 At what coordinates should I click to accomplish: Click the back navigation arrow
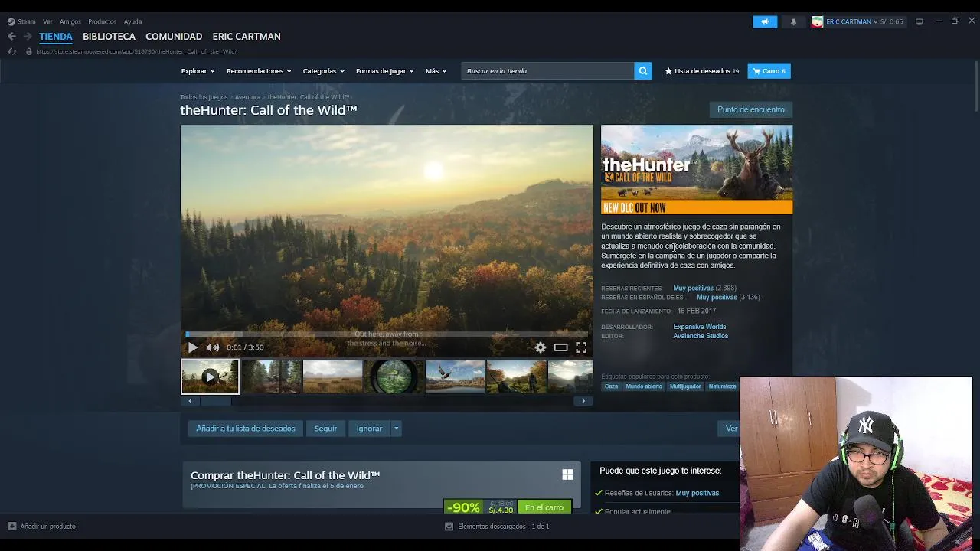click(x=11, y=36)
